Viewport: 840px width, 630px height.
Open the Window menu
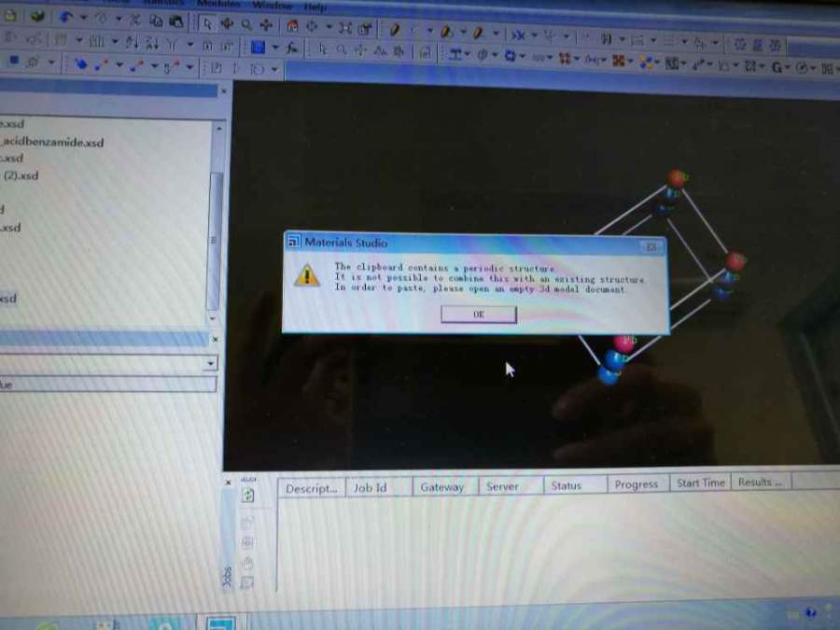(x=273, y=5)
